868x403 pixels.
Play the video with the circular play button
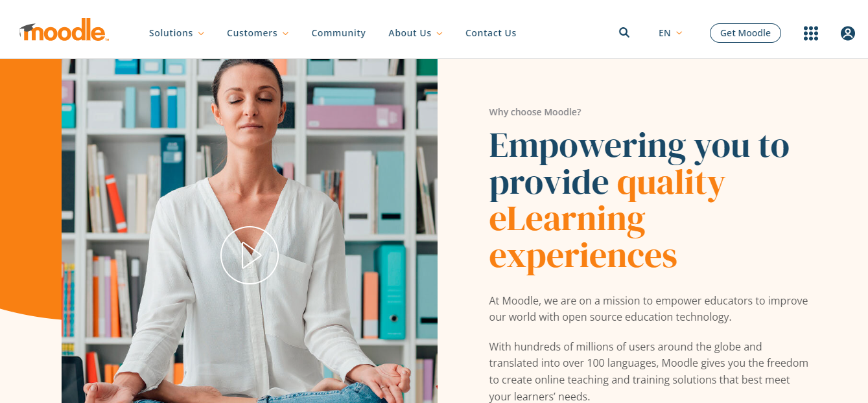tap(250, 255)
